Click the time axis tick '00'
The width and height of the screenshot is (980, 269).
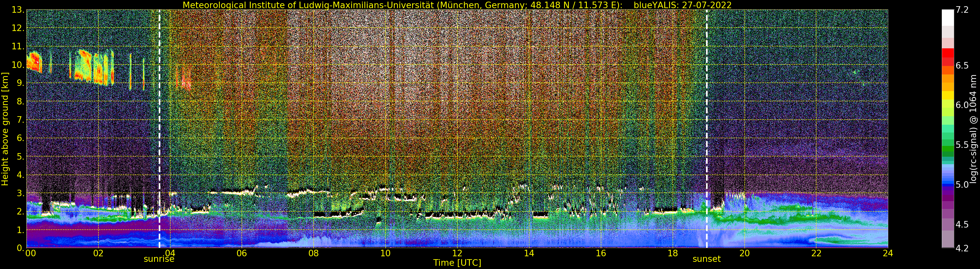pos(30,253)
